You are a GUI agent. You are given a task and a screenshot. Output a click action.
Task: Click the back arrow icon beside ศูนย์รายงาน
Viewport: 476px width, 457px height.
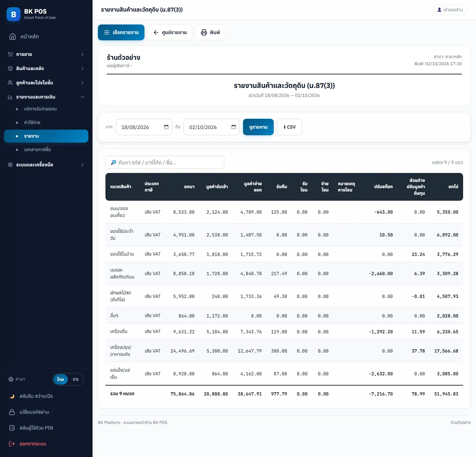coord(156,32)
